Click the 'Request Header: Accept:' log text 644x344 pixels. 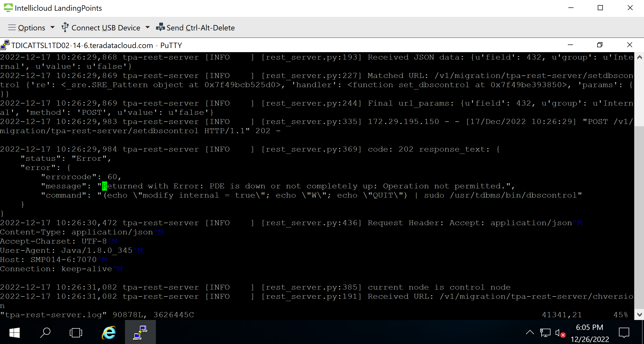click(426, 223)
